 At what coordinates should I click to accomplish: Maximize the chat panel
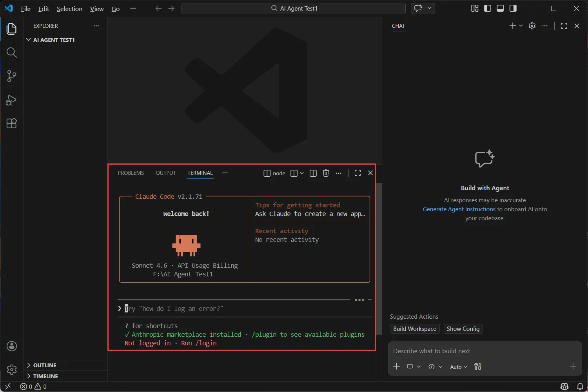pyautogui.click(x=564, y=26)
